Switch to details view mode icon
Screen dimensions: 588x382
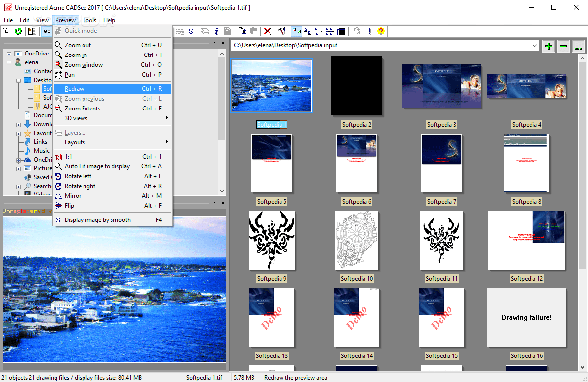click(x=330, y=31)
